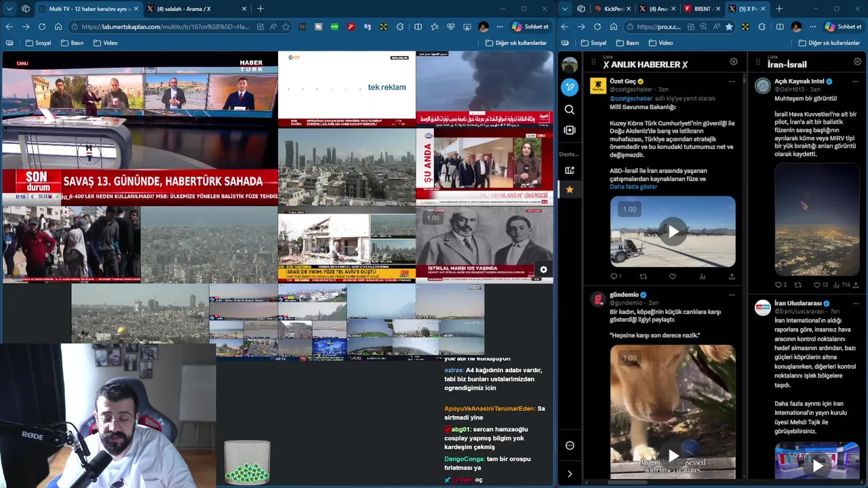Click Daha fazla göster link
Screen dimensions: 868x488
[633, 186]
